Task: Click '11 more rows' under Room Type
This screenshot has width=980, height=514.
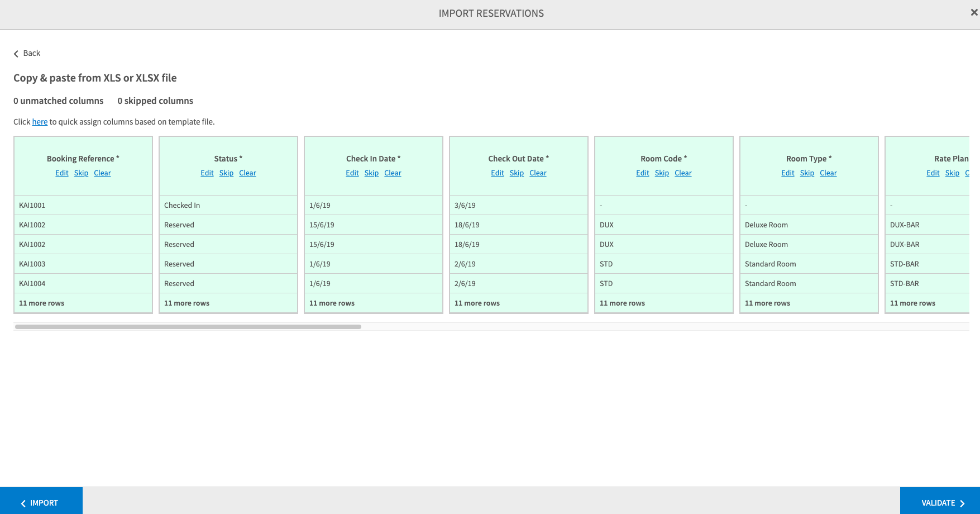Action: pyautogui.click(x=767, y=303)
